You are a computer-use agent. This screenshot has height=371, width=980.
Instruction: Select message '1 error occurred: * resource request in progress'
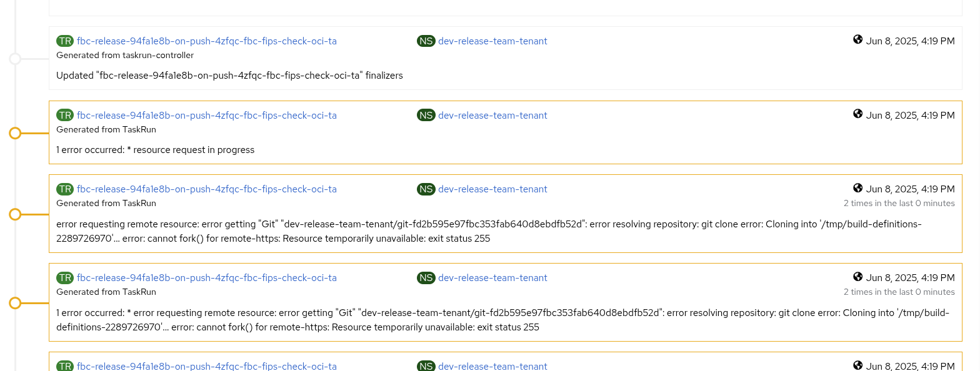(x=155, y=150)
